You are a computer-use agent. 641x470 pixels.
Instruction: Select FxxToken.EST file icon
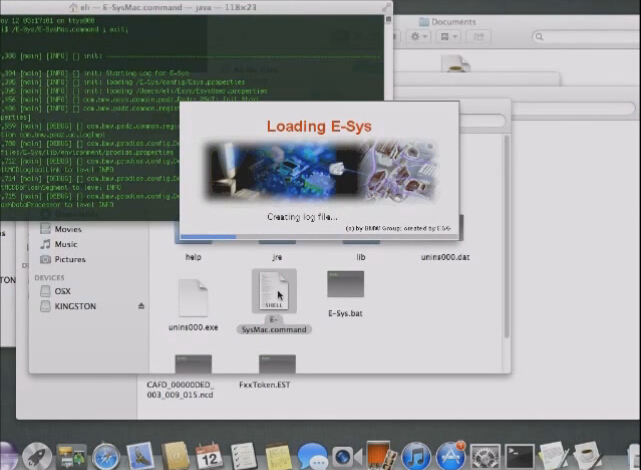[x=277, y=364]
